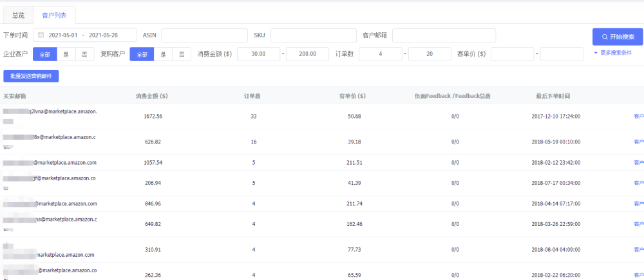Click the calendar icon in the order date field
The height and width of the screenshot is (280, 644).
[41, 35]
